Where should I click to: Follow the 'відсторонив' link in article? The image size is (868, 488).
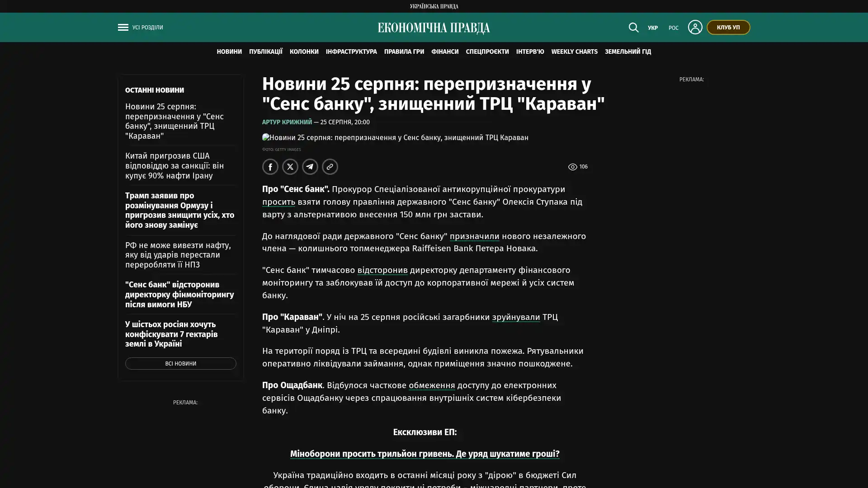point(382,270)
